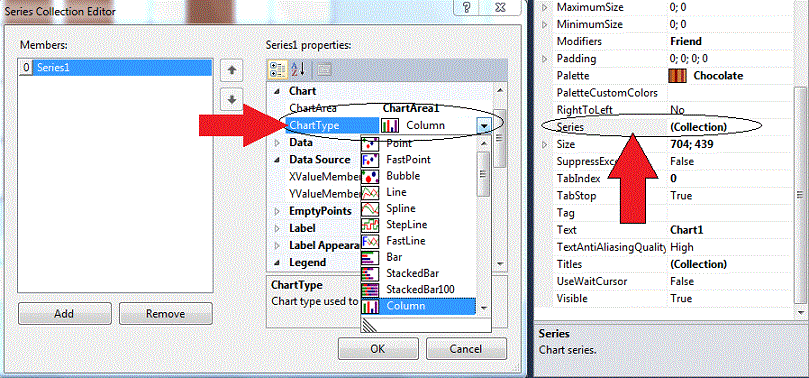Click the Property Pages icon
Screen dimensions: 809x378
click(323, 69)
